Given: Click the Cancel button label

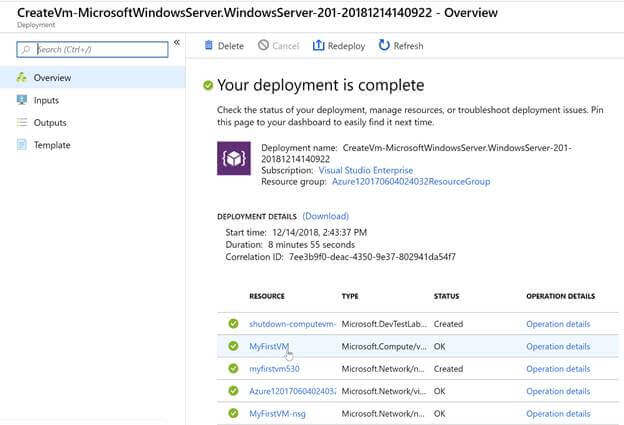Looking at the screenshot, I should click(286, 46).
